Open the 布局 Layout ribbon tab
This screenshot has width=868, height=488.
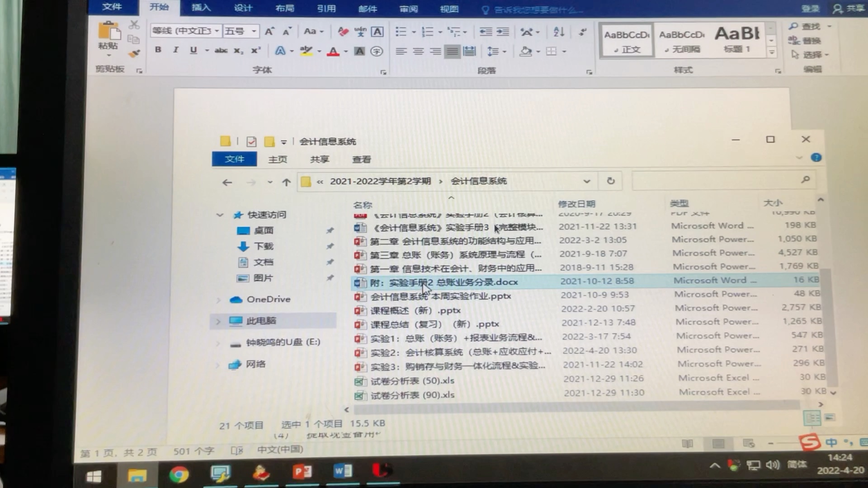point(284,8)
